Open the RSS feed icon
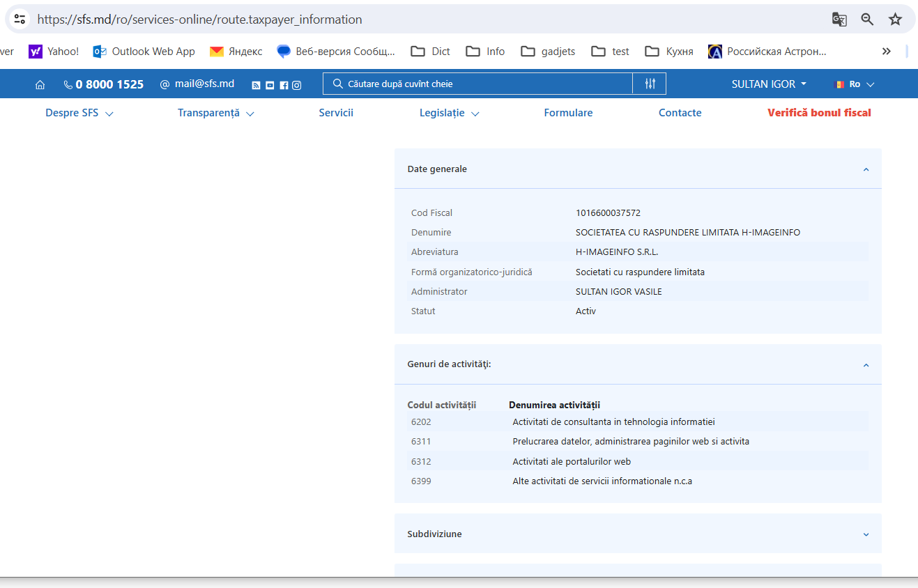918x588 pixels. pyautogui.click(x=256, y=85)
